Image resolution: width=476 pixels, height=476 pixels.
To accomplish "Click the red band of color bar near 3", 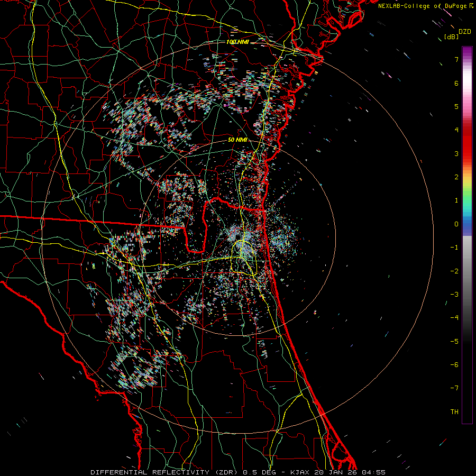I will click(467, 149).
